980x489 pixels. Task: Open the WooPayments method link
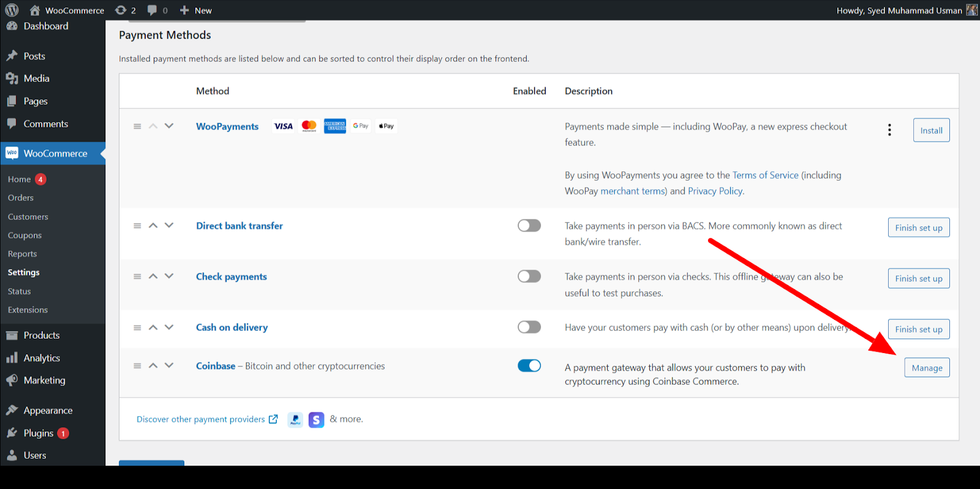coord(227,126)
